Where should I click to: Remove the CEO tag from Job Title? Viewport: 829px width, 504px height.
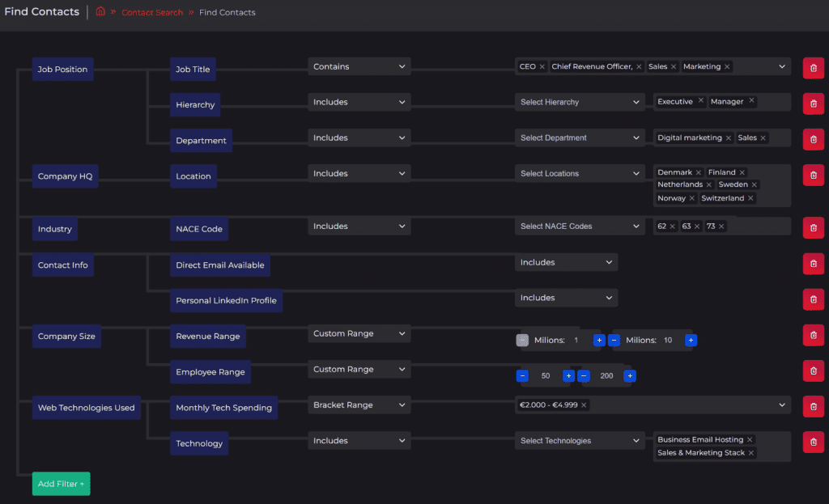pyautogui.click(x=542, y=67)
